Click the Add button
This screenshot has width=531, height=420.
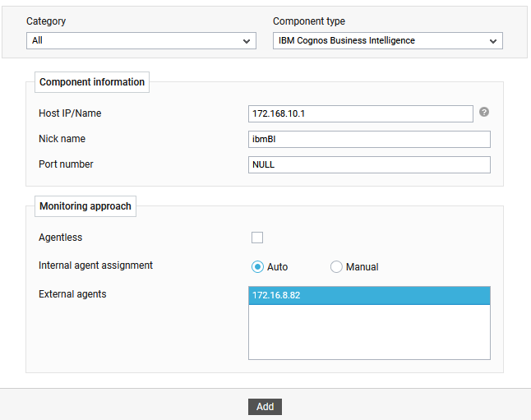pos(265,407)
